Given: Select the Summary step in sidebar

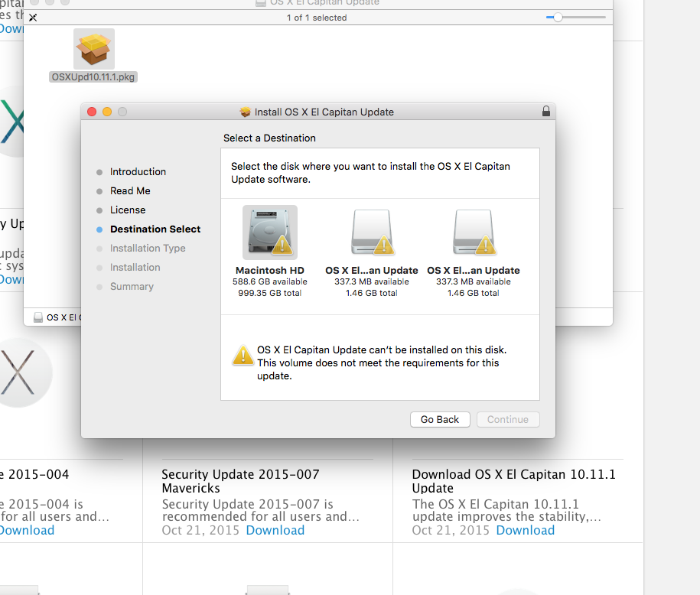Looking at the screenshot, I should pos(132,287).
